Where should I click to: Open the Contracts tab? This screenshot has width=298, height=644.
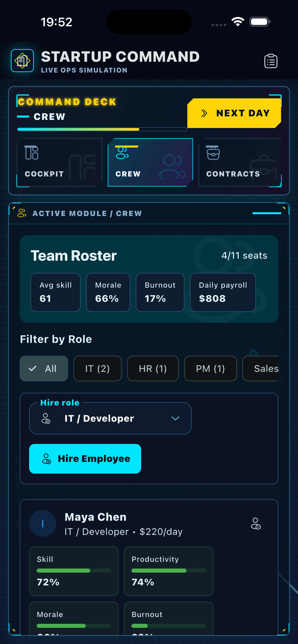point(240,162)
